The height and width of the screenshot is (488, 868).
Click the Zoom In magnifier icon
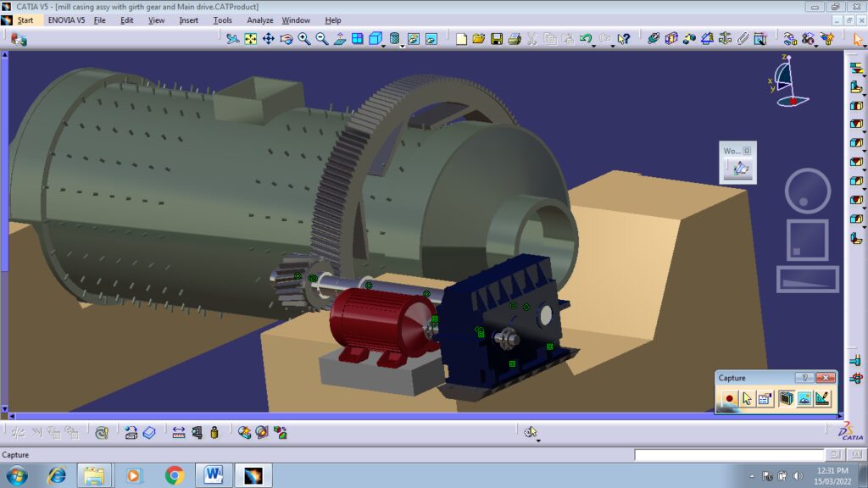pos(304,39)
